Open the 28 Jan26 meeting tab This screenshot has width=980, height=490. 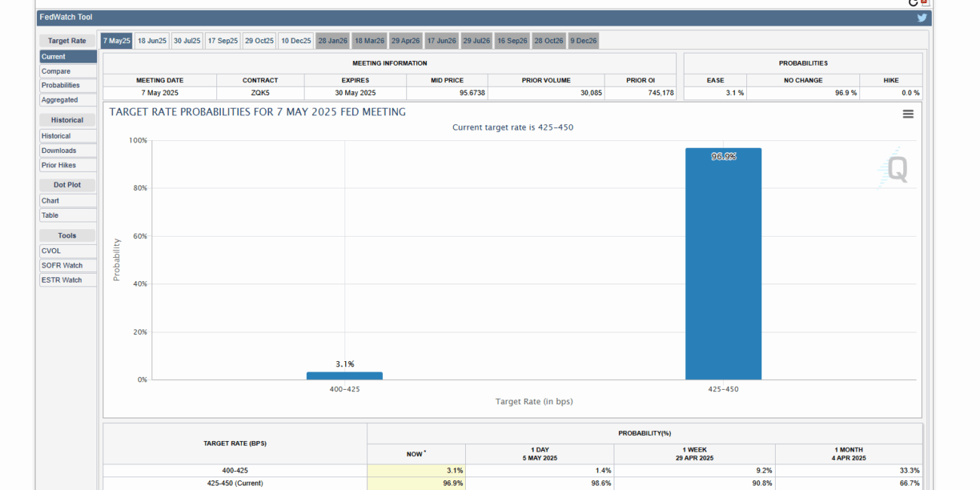pos(332,41)
